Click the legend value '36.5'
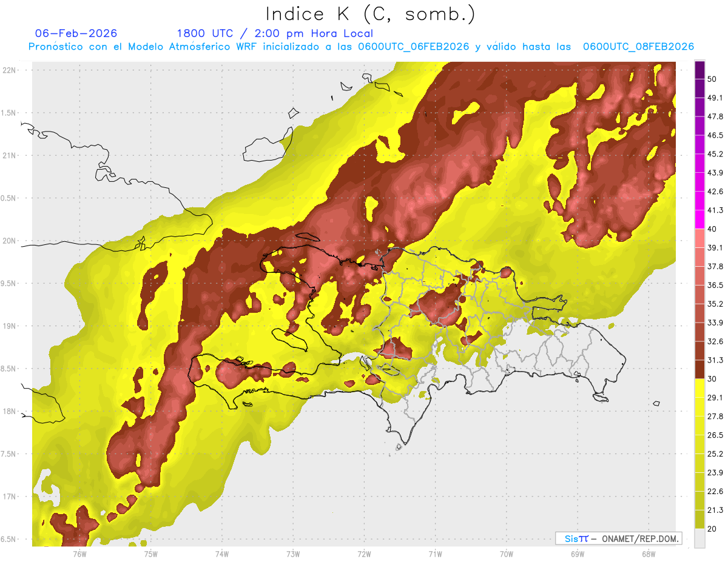 click(715, 285)
